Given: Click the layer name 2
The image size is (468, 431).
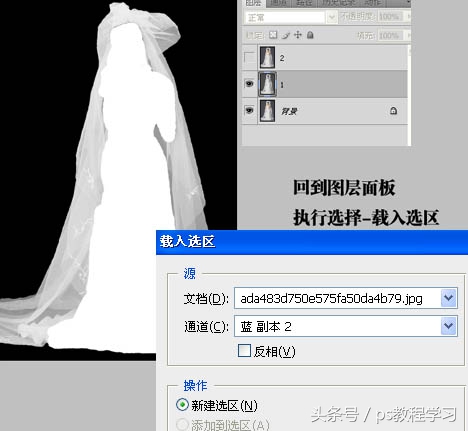Looking at the screenshot, I should click(x=282, y=58).
